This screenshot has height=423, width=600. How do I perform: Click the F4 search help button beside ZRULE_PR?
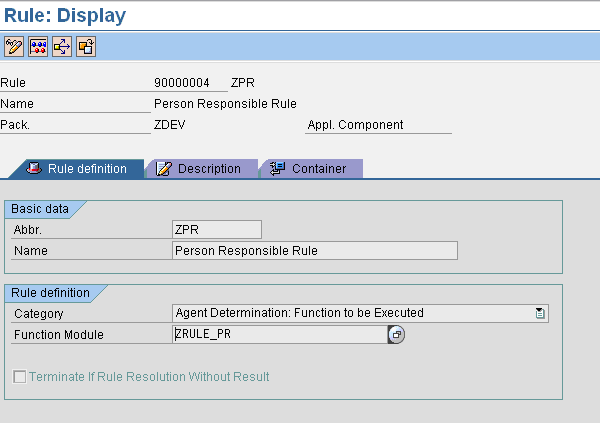click(396, 336)
